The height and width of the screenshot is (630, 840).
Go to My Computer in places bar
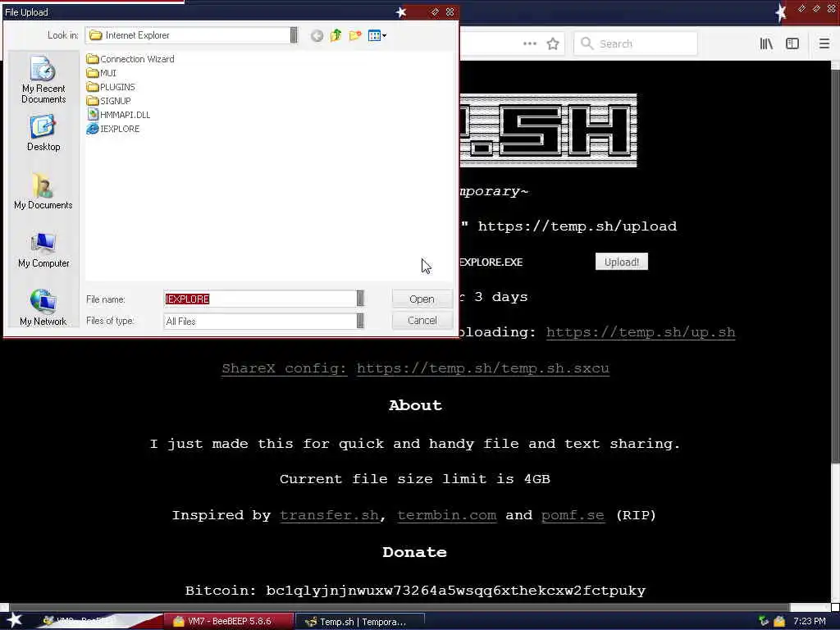[x=43, y=250]
